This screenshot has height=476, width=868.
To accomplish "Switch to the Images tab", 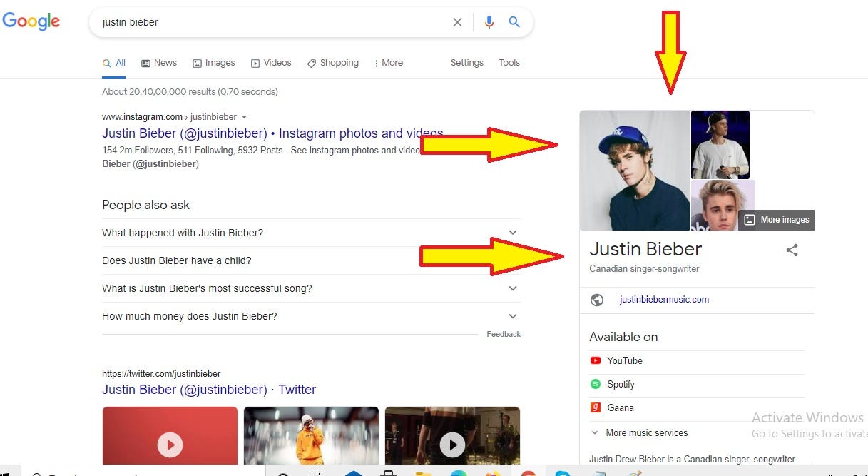I will [214, 63].
